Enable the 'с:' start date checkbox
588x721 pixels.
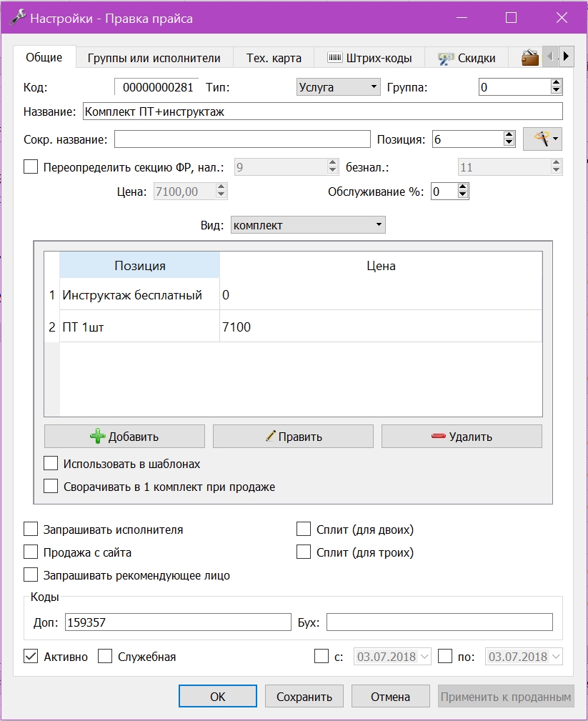(x=322, y=656)
